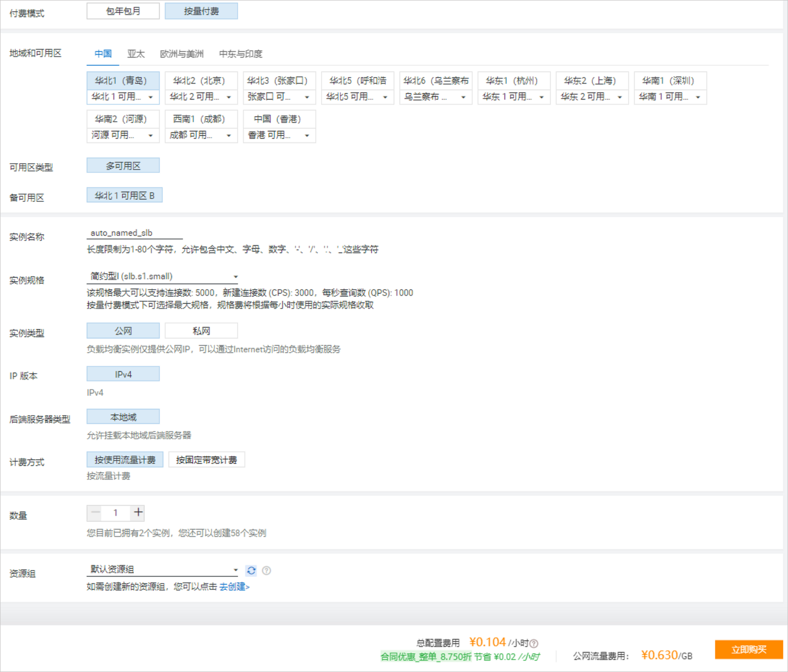Click the instance name input field
Screen dimensions: 788x672
click(x=135, y=233)
